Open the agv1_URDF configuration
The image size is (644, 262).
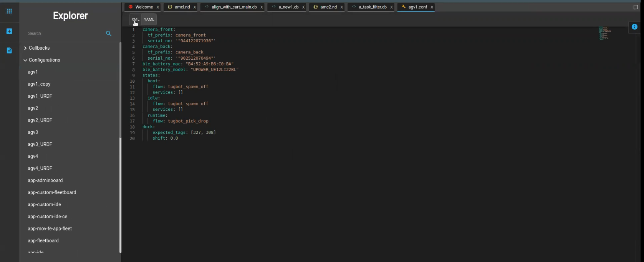click(x=40, y=96)
